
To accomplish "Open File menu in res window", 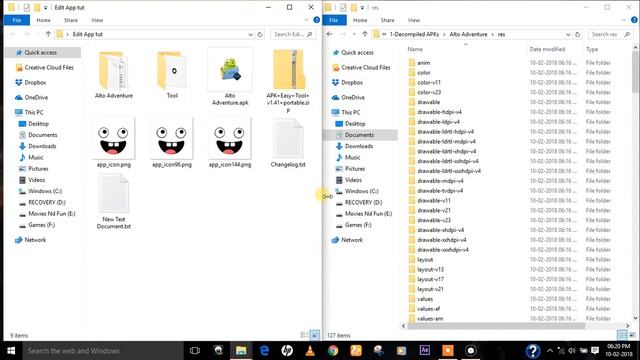I will [333, 20].
